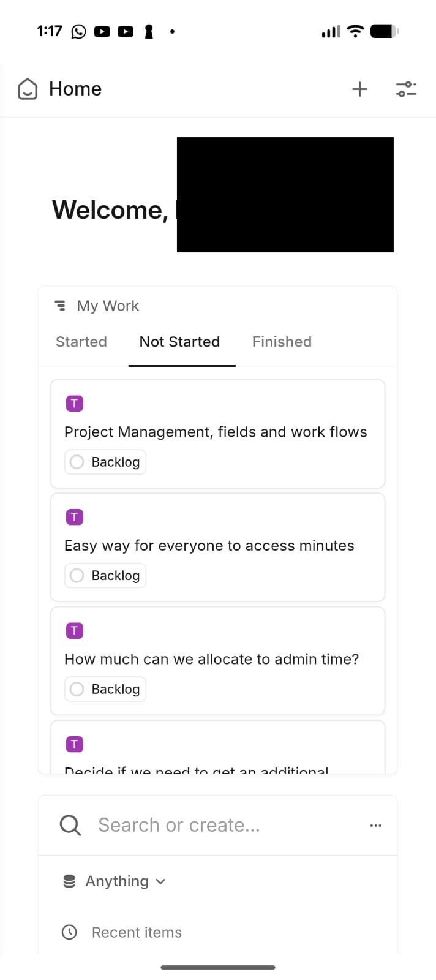This screenshot has width=436, height=980.
Task: Tap the plus icon to add new
Action: tap(360, 89)
